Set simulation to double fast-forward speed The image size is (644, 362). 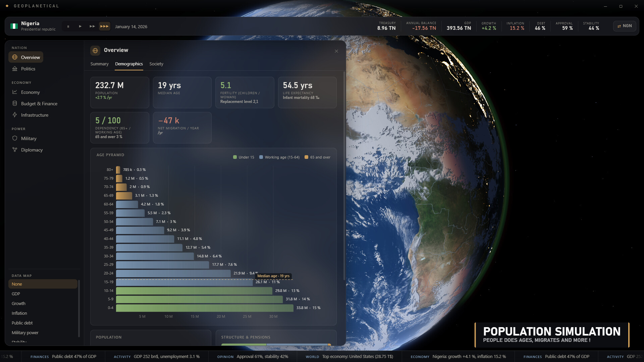click(x=92, y=26)
